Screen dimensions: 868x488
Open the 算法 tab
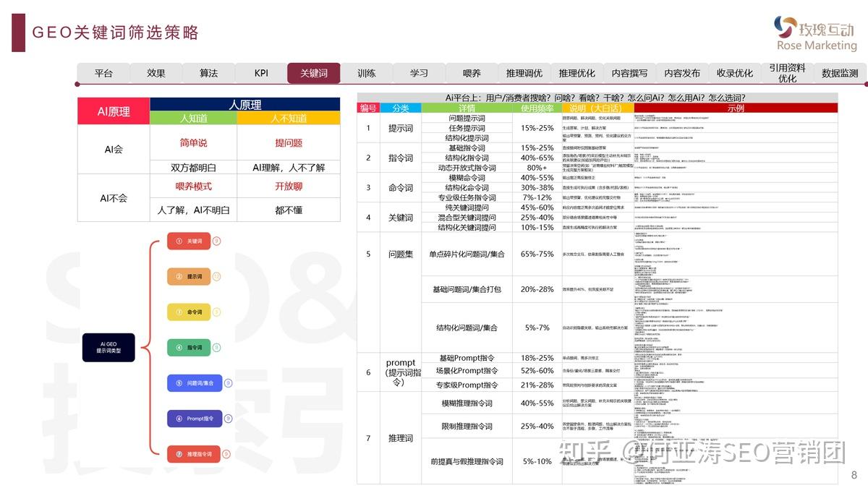pyautogui.click(x=208, y=73)
